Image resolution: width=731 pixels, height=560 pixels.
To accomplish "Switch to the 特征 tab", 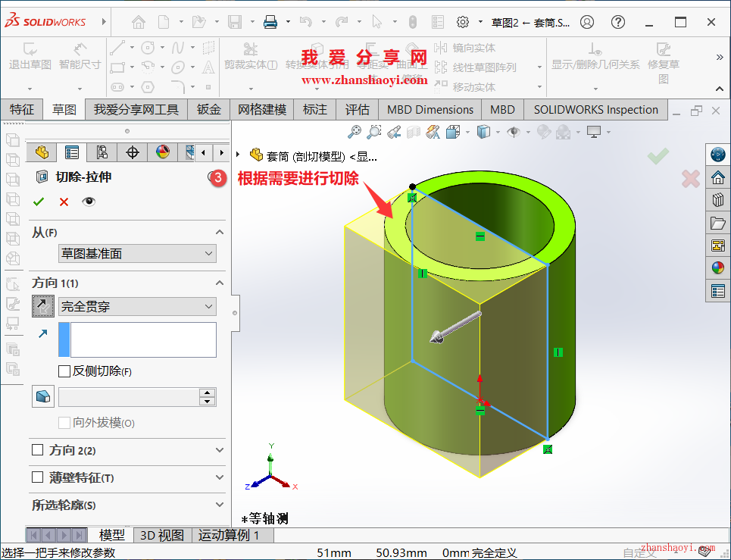I will tap(22, 110).
